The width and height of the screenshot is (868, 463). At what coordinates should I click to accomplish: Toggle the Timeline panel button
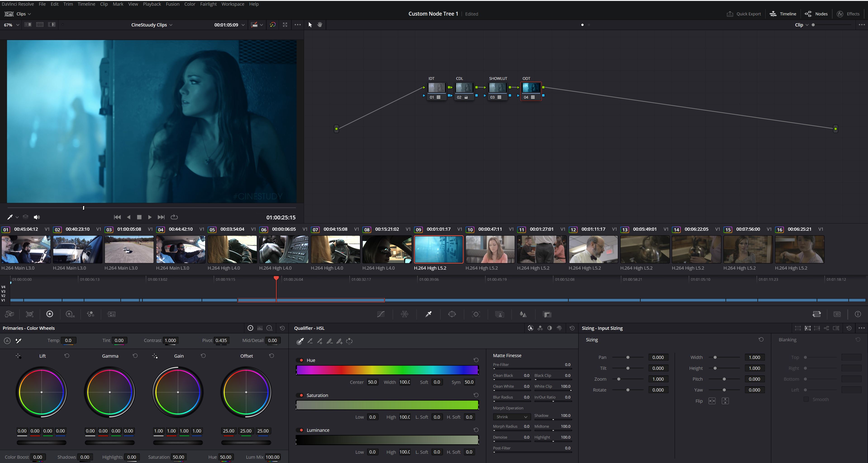click(783, 14)
